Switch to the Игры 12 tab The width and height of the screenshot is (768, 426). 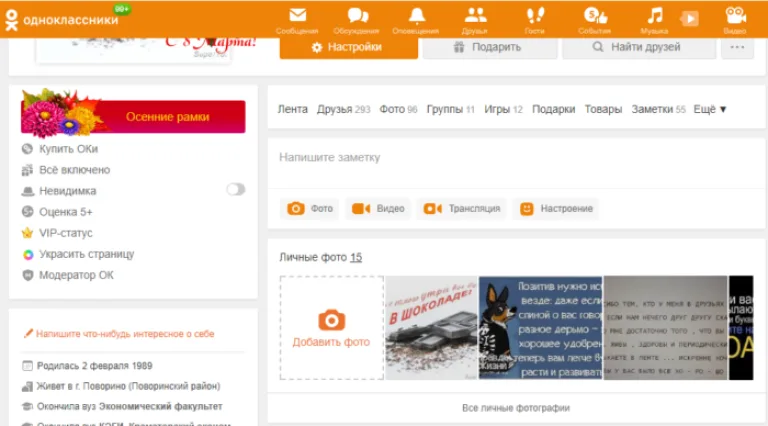coord(504,109)
